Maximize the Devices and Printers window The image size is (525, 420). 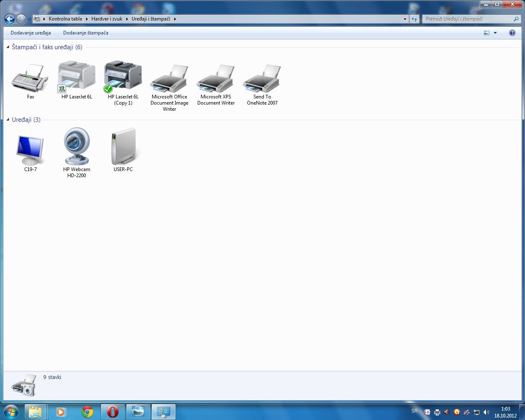point(497,4)
